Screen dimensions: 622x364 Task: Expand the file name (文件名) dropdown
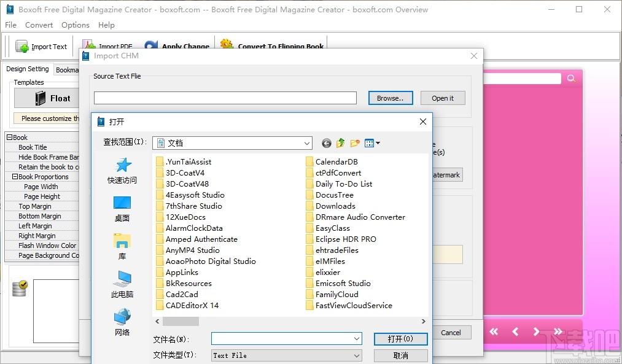357,339
